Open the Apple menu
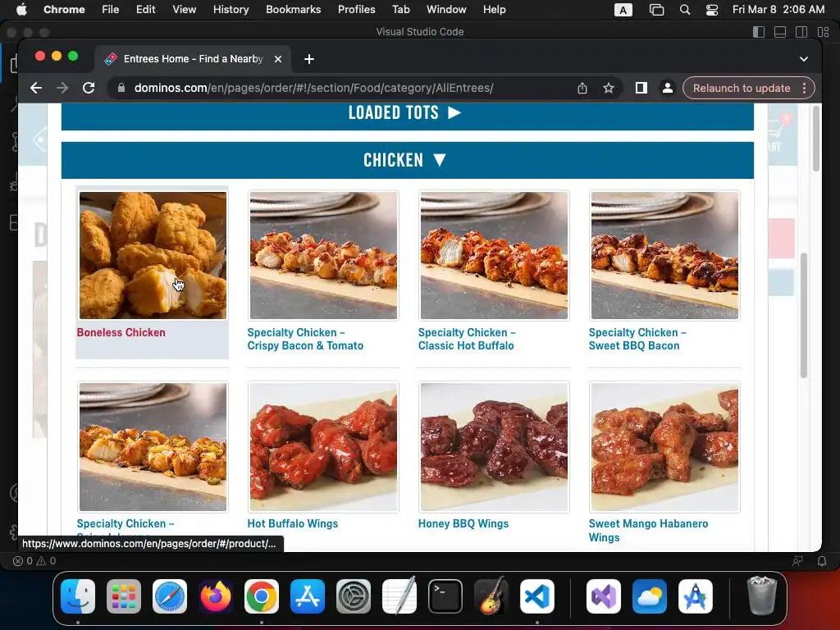Image resolution: width=840 pixels, height=630 pixels. point(21,9)
